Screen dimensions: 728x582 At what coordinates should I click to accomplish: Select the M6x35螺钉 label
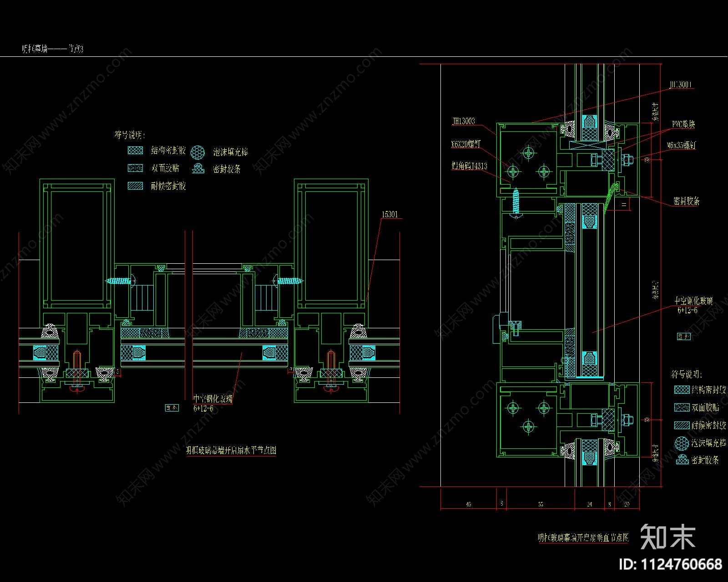681,145
